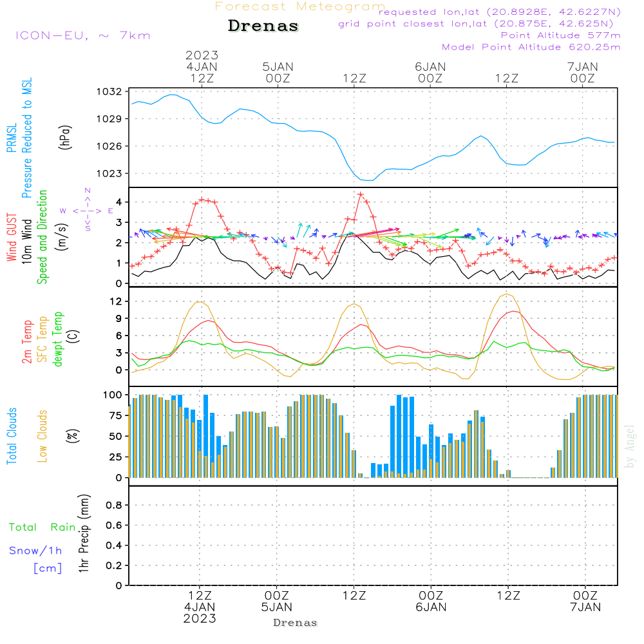Select the Snow/1h legend label
This screenshot has height=644, width=644.
tap(35, 551)
